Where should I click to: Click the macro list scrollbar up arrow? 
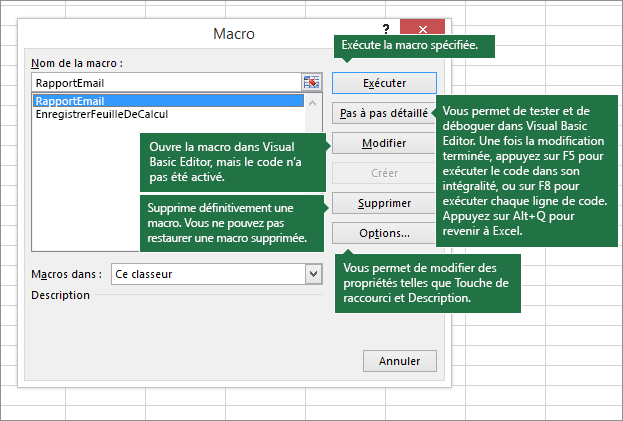[x=313, y=103]
